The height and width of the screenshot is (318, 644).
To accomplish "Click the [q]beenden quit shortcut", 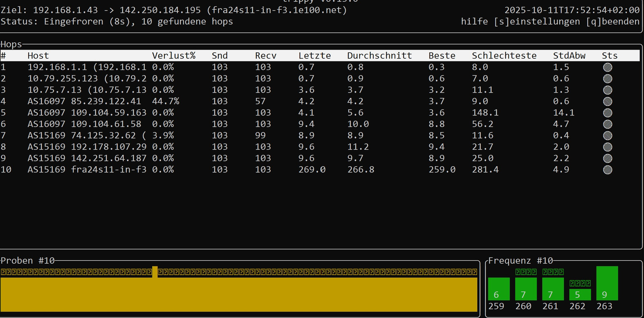I will click(612, 21).
